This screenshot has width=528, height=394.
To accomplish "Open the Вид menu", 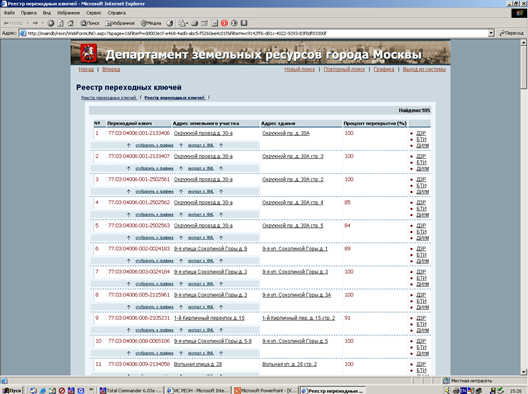I will coord(46,13).
